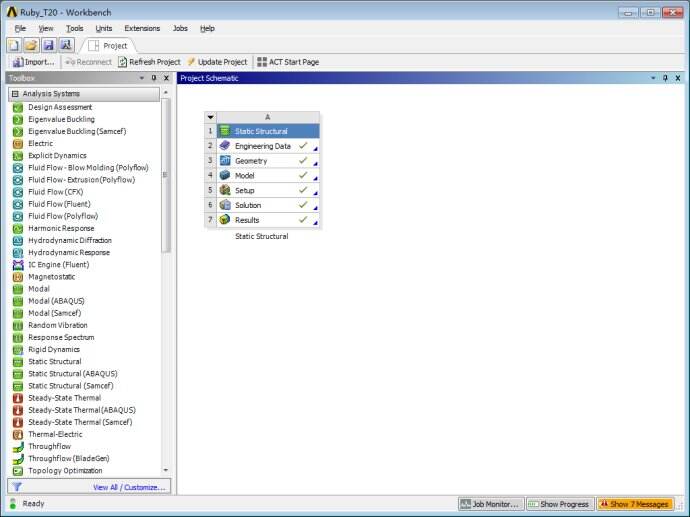Select the Geometry cell in the schematic
This screenshot has width=690, height=517.
[268, 161]
